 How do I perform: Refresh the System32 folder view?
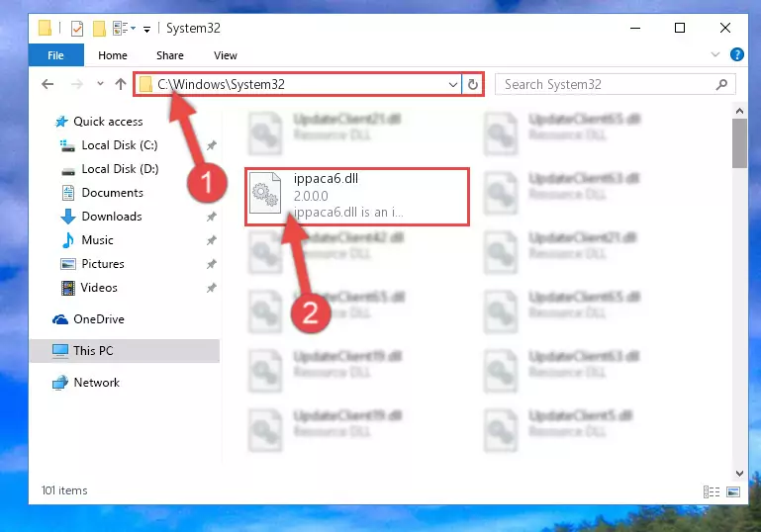[x=473, y=84]
